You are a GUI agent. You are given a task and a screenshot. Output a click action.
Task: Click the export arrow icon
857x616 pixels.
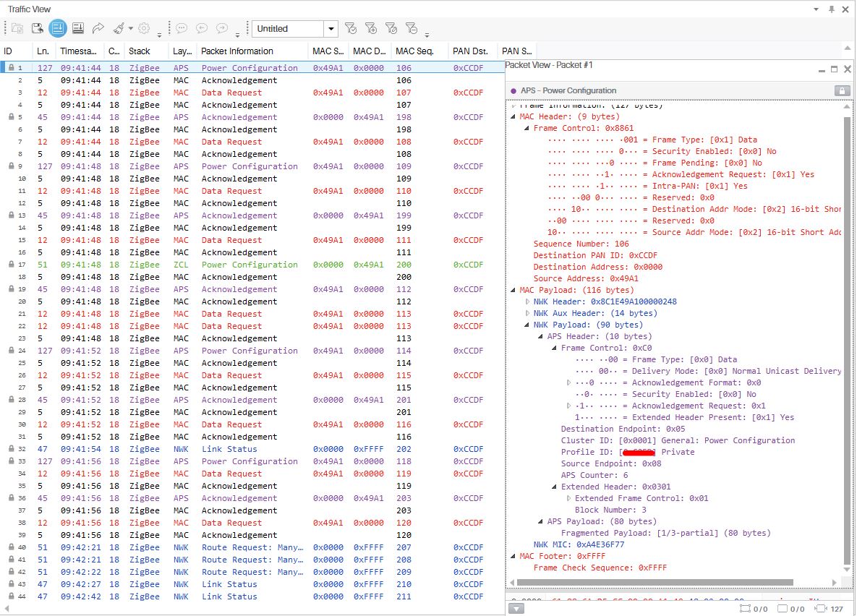point(98,28)
